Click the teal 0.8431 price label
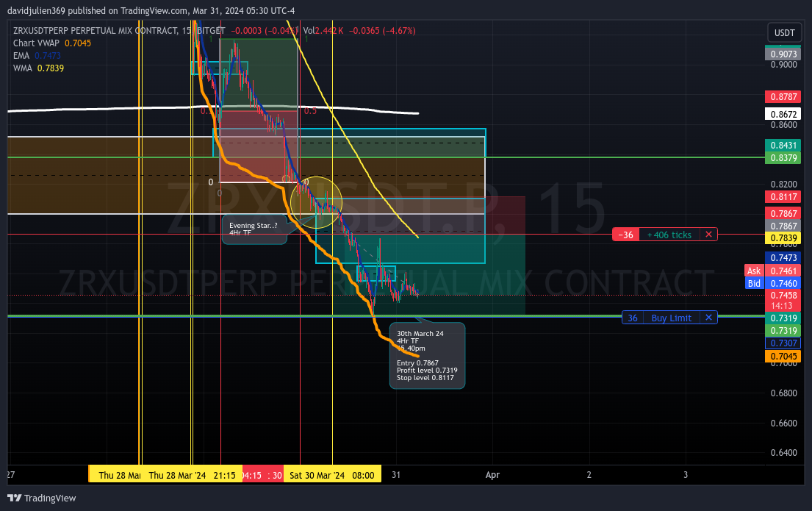Screen dimensions: 812x511 point(783,145)
